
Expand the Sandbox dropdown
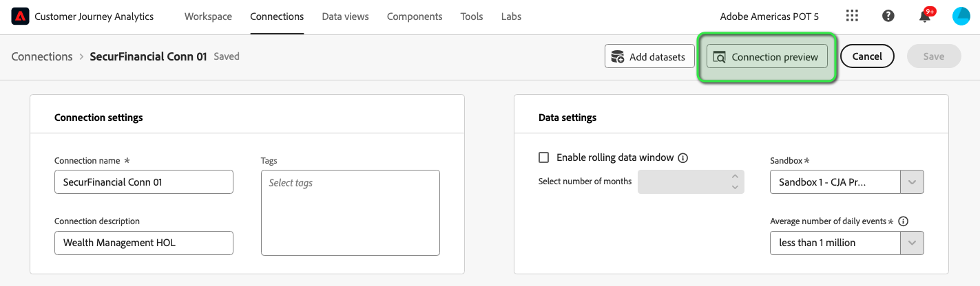(x=912, y=182)
